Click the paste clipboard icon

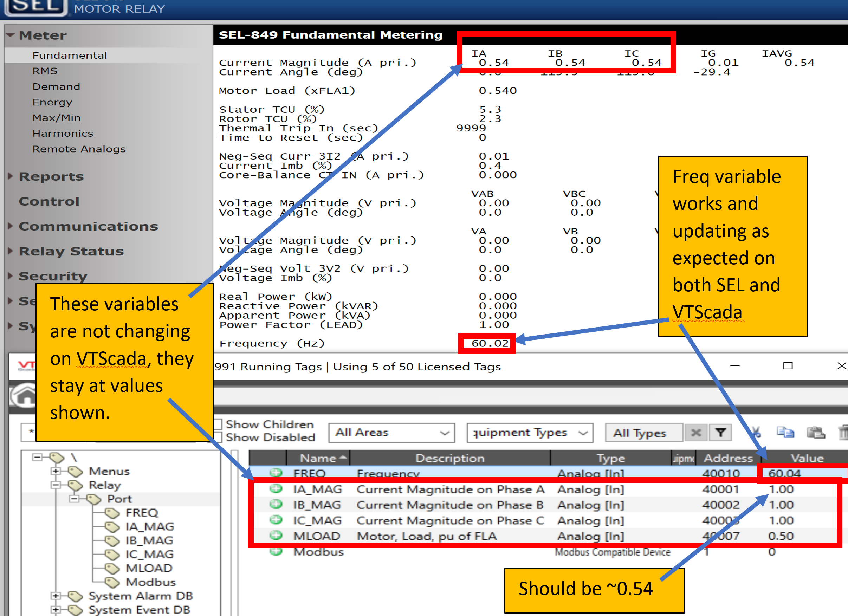click(815, 433)
